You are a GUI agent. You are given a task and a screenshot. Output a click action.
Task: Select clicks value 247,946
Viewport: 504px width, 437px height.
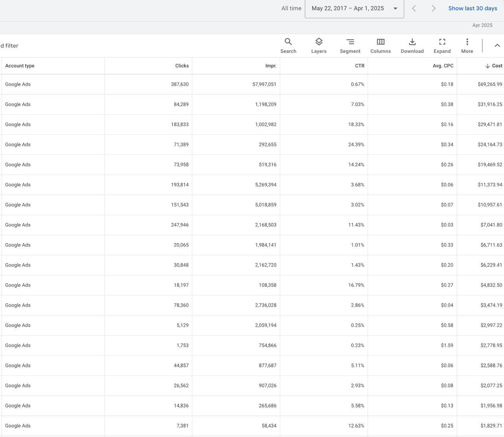click(180, 225)
